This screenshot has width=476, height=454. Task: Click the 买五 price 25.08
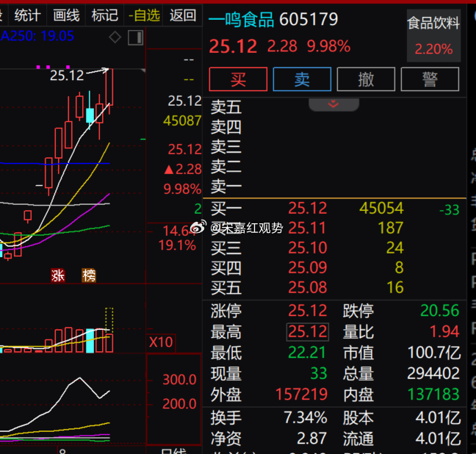(308, 287)
